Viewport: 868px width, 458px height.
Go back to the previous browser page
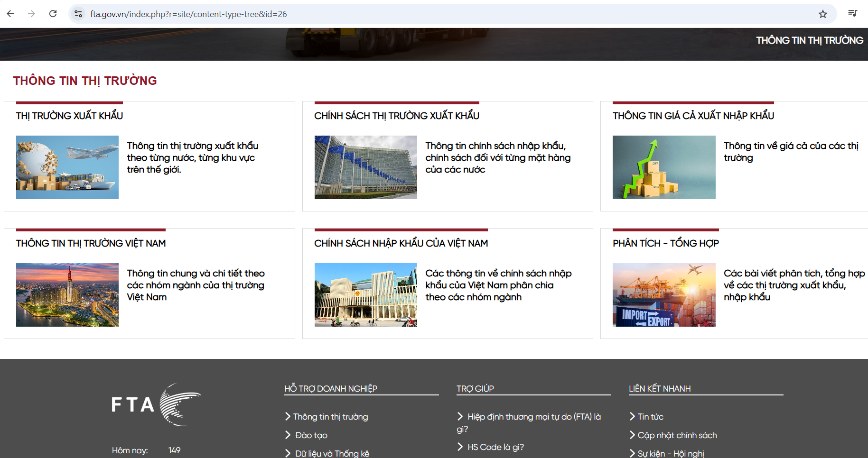pos(10,14)
